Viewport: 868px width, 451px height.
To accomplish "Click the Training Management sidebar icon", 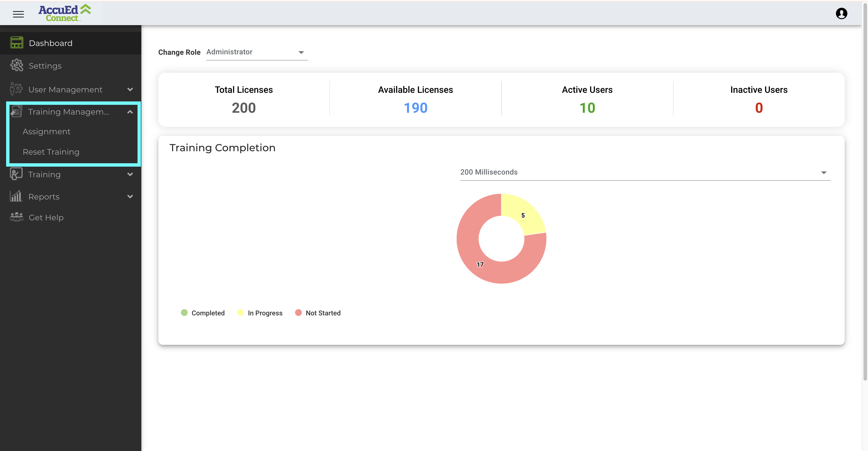I will pyautogui.click(x=16, y=112).
